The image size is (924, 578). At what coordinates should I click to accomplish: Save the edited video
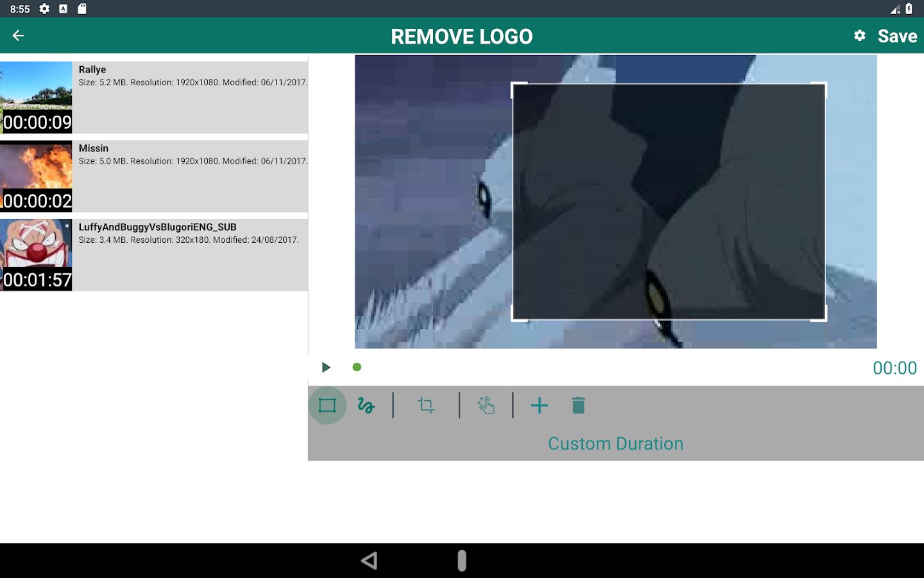897,36
